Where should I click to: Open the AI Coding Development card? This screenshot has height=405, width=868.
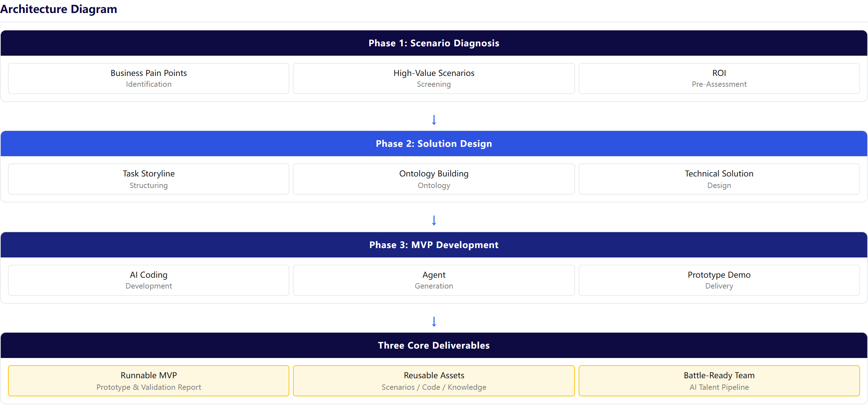tap(149, 280)
